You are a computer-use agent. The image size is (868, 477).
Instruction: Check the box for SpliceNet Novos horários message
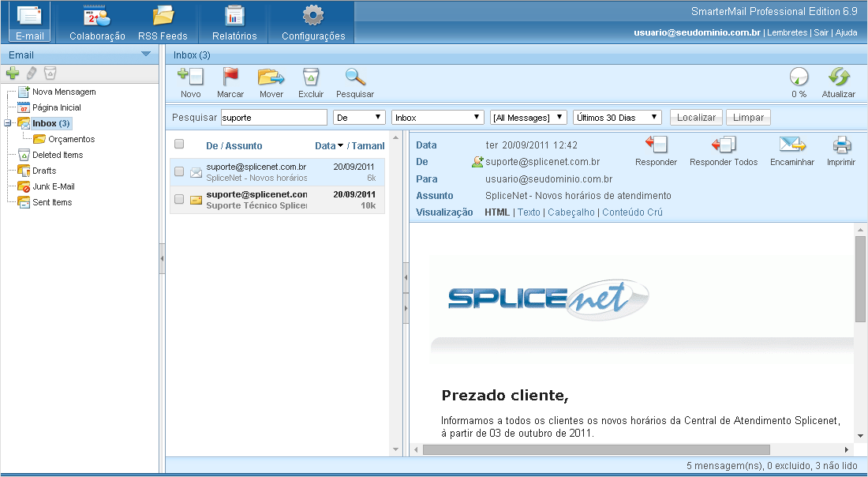pos(179,171)
